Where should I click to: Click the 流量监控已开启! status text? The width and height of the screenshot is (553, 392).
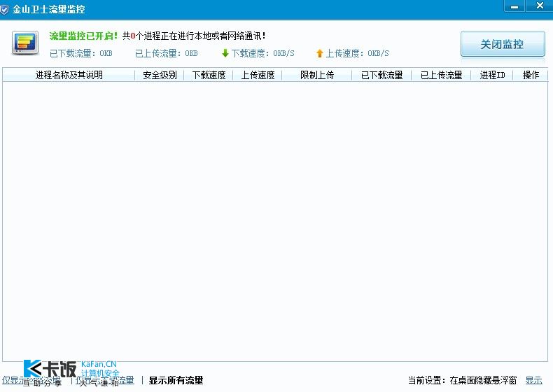coord(83,36)
